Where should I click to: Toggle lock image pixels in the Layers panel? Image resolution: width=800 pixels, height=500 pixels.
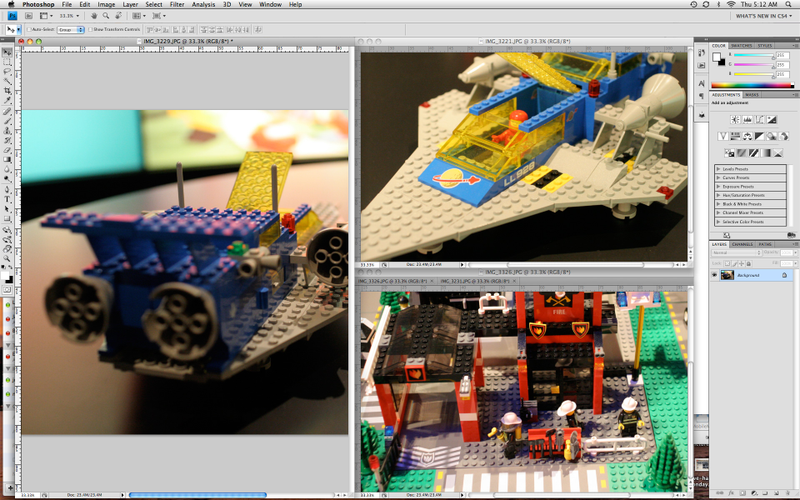coord(735,263)
